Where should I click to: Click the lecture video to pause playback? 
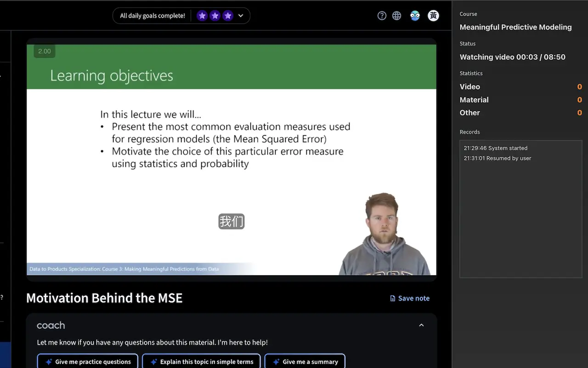[x=232, y=160]
